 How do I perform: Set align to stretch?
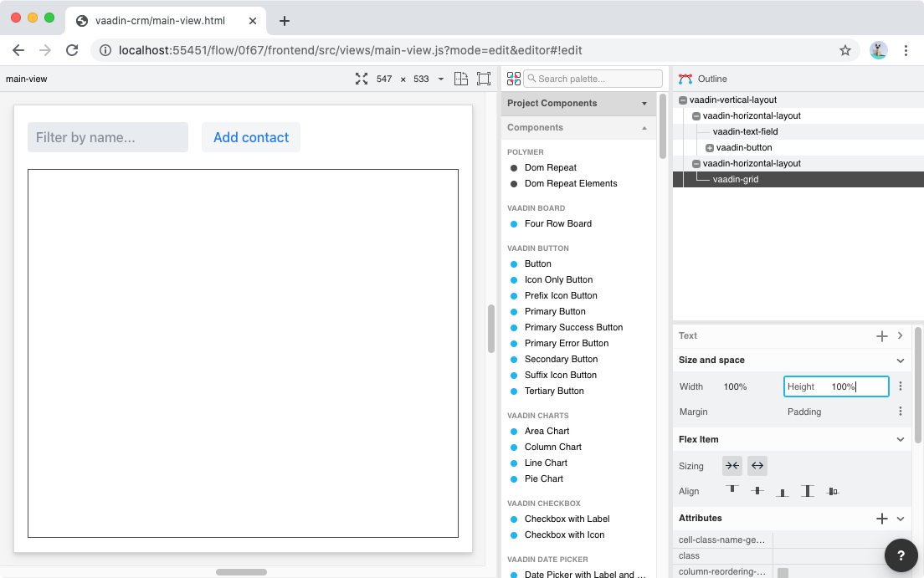(x=808, y=491)
